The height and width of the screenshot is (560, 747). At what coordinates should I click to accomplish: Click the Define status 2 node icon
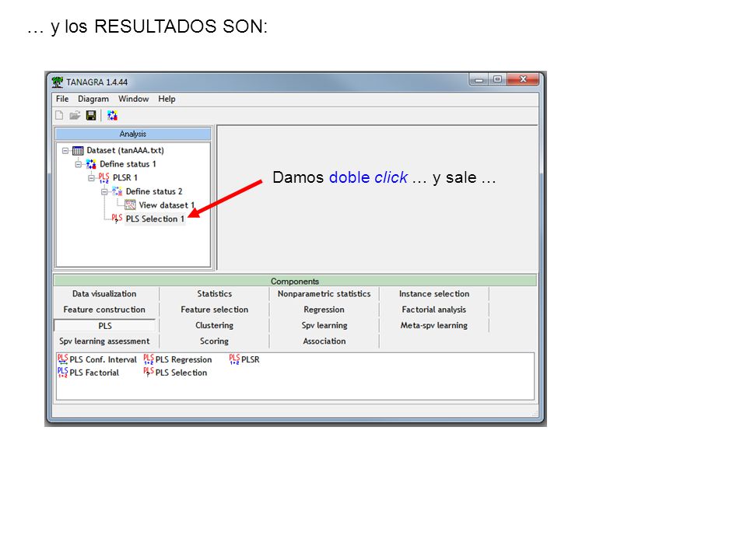(x=117, y=191)
